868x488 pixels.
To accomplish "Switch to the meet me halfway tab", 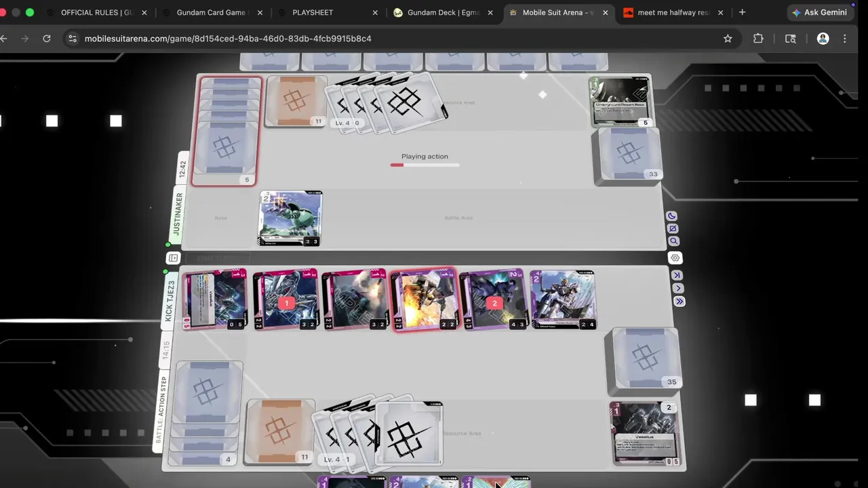I will point(673,12).
